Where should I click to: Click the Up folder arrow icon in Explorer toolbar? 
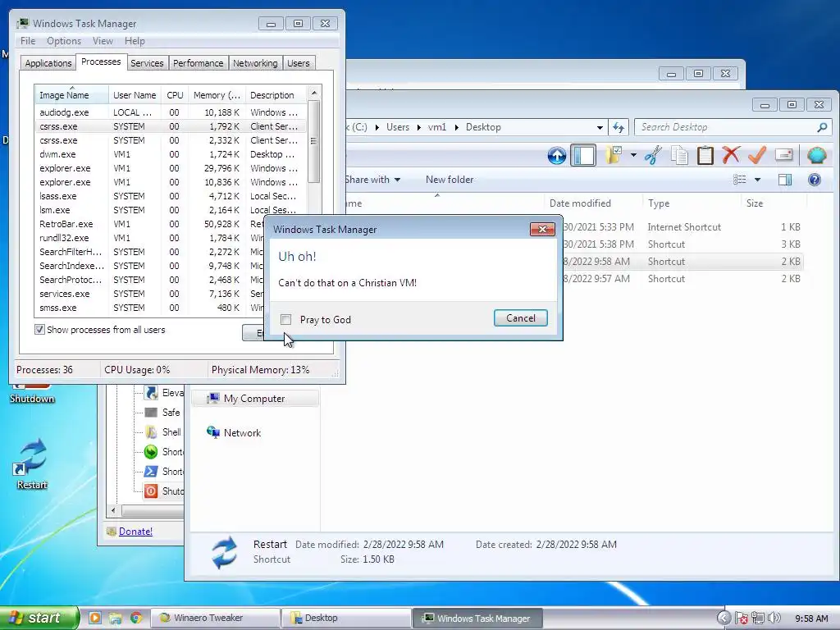coord(557,156)
